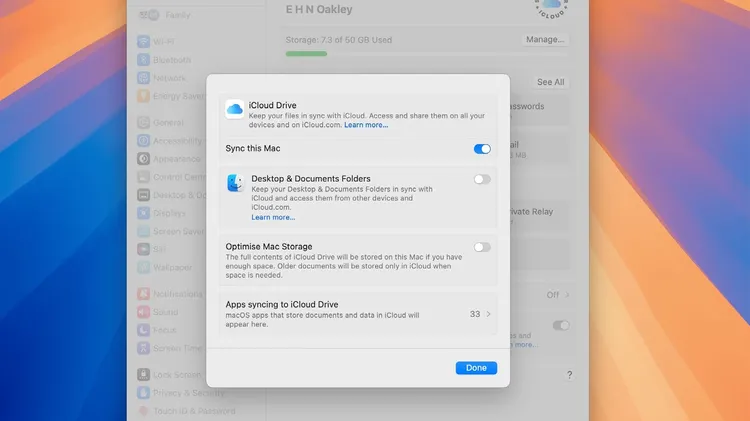Click the iCloud storage usage bar
Viewport: 750px width, 421px height.
point(426,54)
